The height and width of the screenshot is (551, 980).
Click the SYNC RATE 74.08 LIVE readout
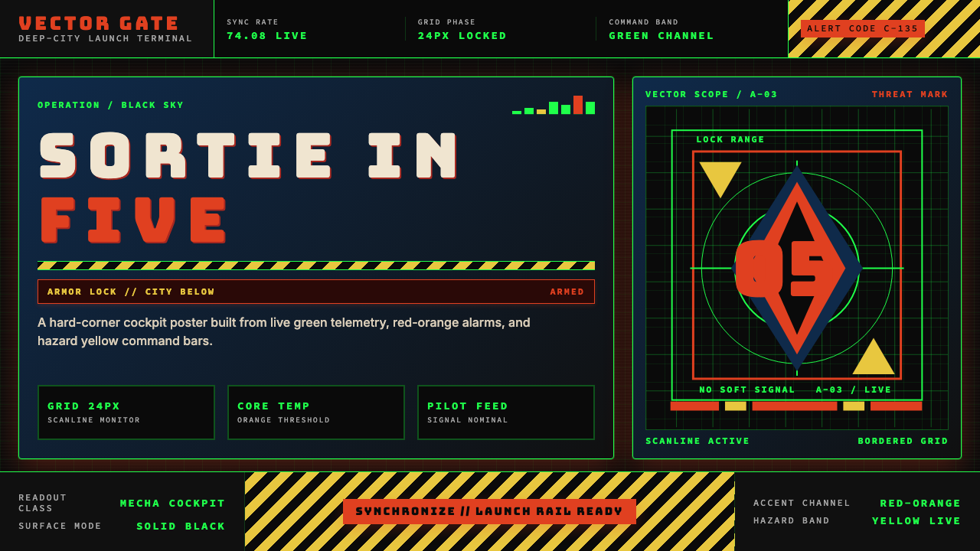tap(267, 29)
